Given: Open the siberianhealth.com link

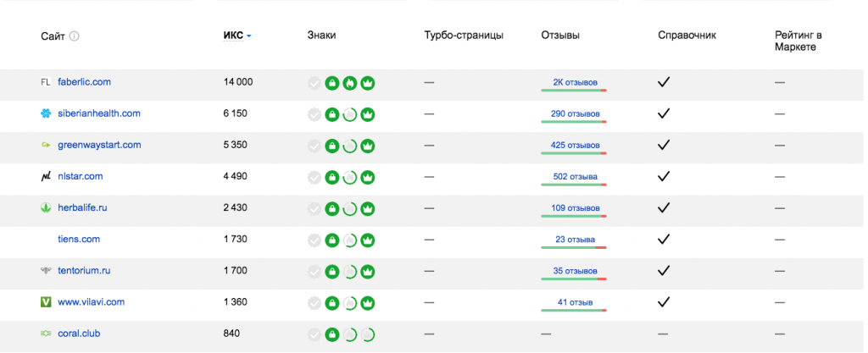Looking at the screenshot, I should coord(99,113).
